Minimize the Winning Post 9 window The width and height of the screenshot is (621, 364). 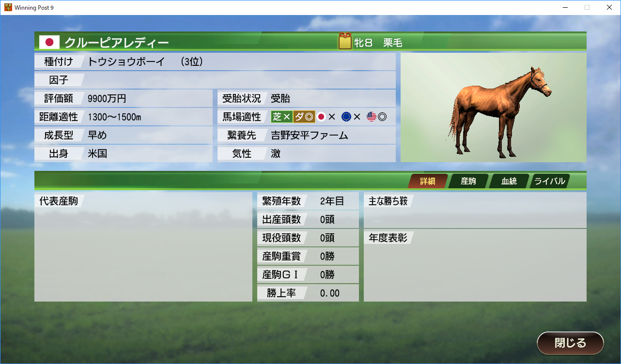click(565, 7)
